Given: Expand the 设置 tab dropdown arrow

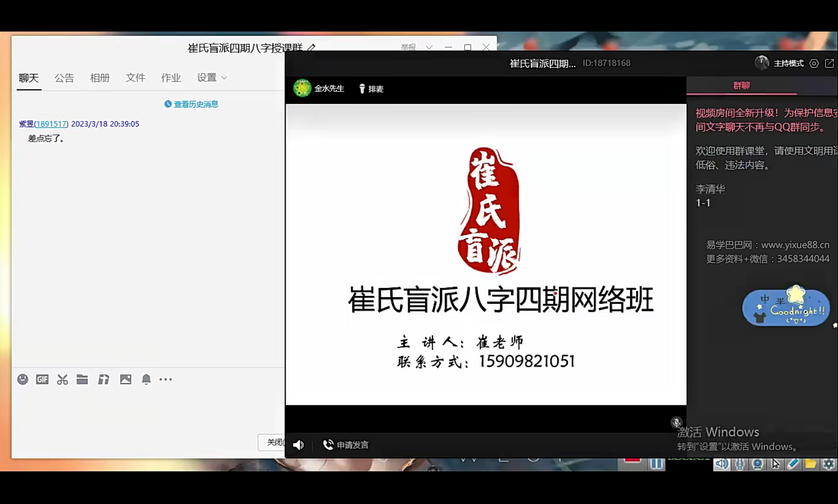Looking at the screenshot, I should tap(225, 78).
